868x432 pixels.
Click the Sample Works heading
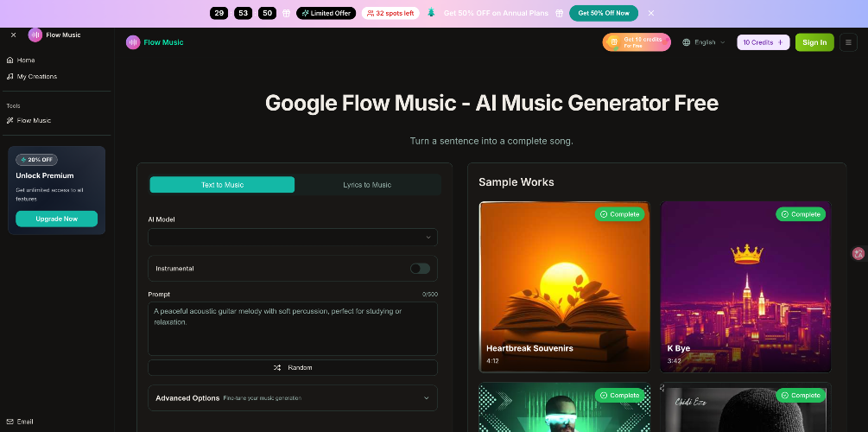pos(516,182)
